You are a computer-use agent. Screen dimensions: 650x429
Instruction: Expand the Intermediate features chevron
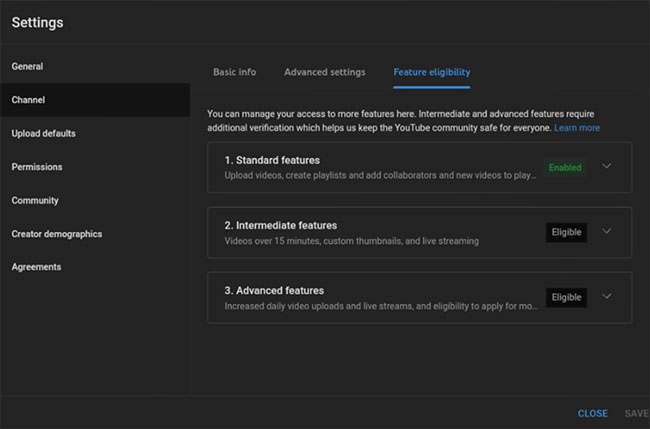coord(606,231)
